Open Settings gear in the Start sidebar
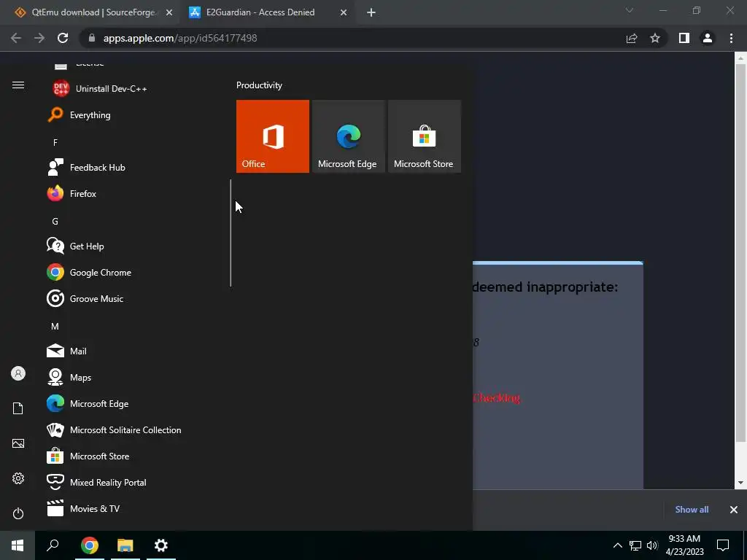This screenshot has width=747, height=560. pyautogui.click(x=18, y=478)
